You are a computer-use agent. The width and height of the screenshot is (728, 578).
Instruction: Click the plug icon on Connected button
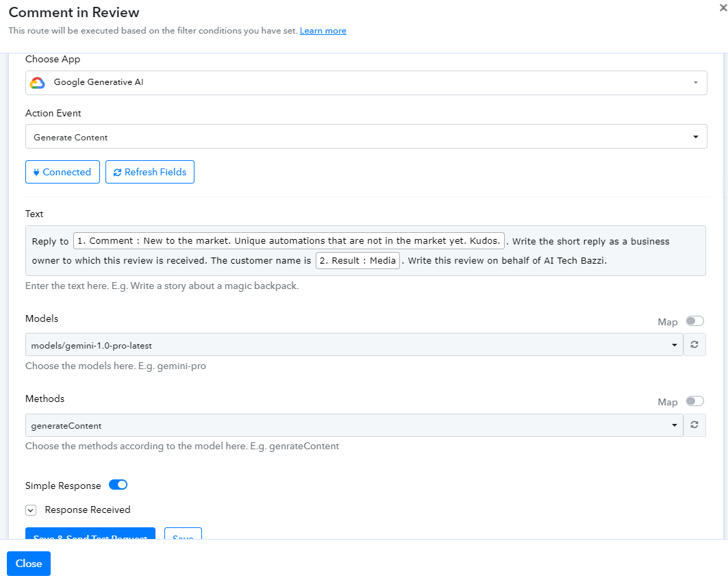pyautogui.click(x=36, y=173)
